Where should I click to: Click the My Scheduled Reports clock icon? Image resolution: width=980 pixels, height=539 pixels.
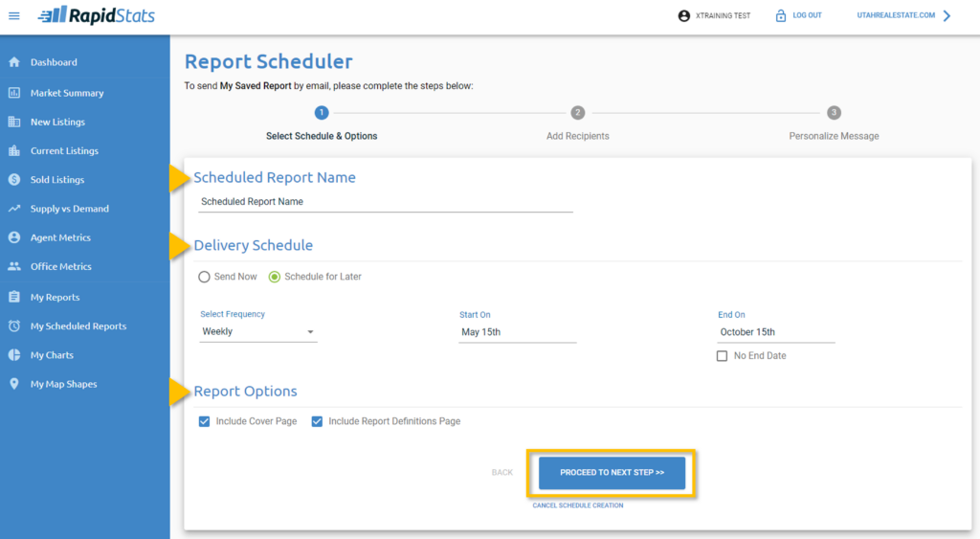tap(14, 326)
